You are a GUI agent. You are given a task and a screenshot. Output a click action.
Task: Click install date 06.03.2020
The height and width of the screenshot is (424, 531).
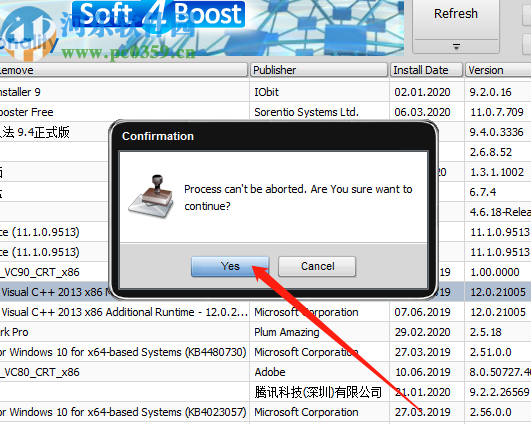(422, 112)
